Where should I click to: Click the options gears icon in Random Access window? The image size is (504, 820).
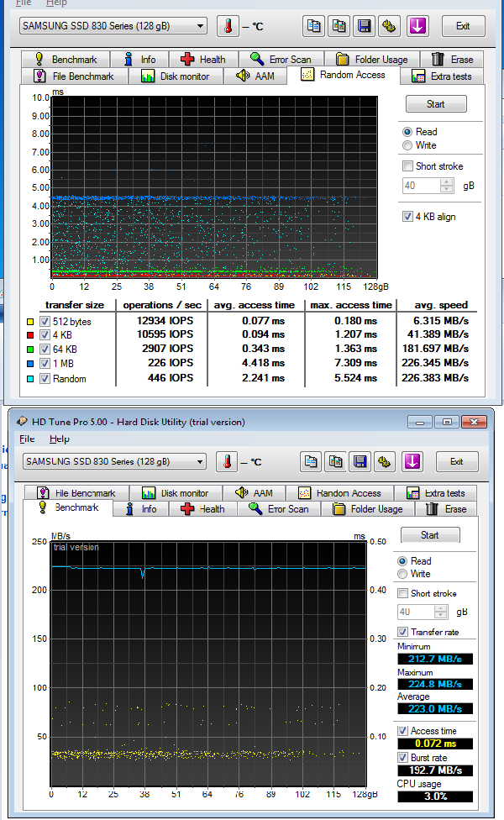(x=389, y=26)
